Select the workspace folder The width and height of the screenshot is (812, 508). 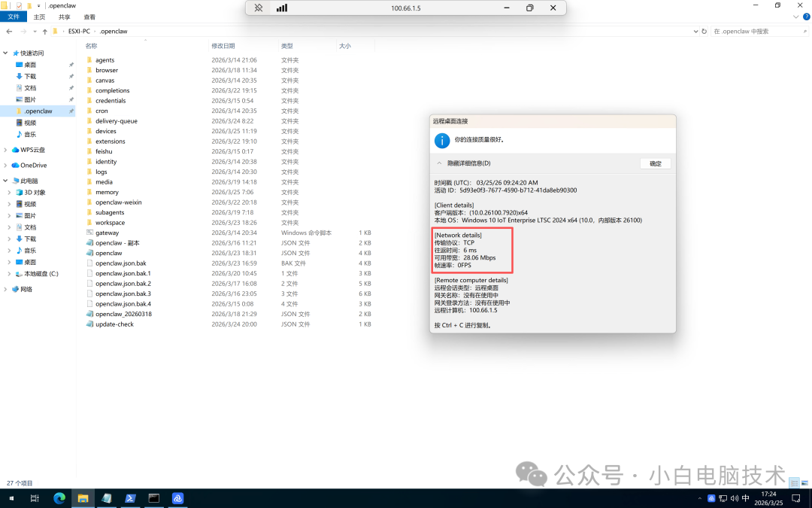(110, 222)
